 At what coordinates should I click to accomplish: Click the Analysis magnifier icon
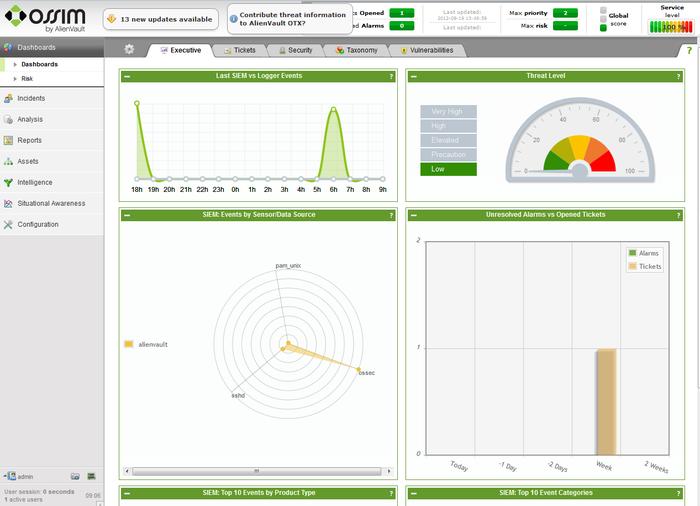click(8, 120)
